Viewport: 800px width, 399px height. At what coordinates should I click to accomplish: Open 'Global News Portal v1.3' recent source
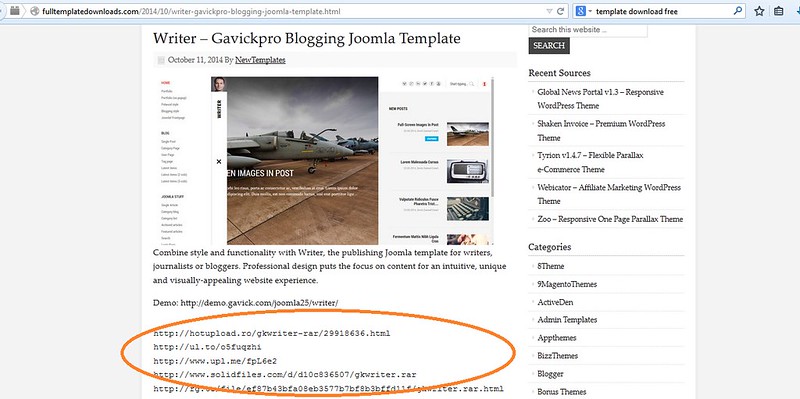tap(601, 99)
